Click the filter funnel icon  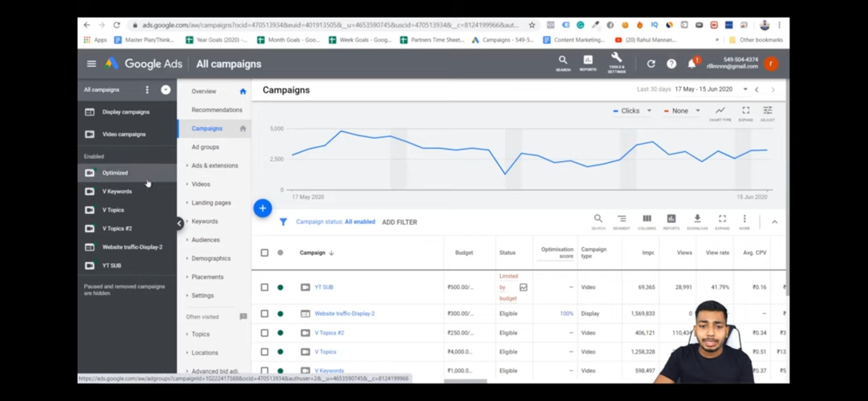284,222
